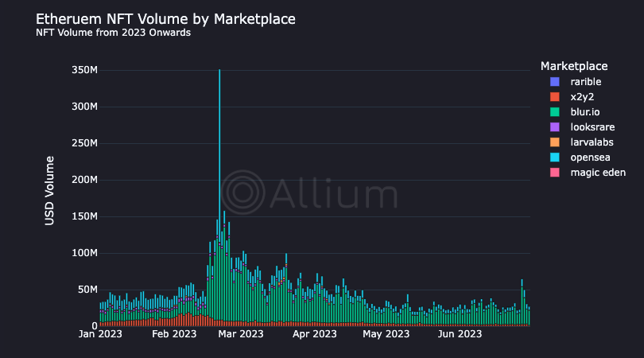Viewport: 644px width, 358px height.
Task: Click the magic eden pink legend swatch
Action: [x=554, y=173]
